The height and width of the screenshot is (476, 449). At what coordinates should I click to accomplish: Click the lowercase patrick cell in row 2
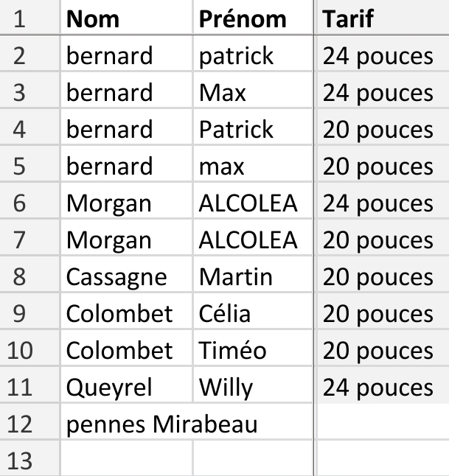(253, 56)
